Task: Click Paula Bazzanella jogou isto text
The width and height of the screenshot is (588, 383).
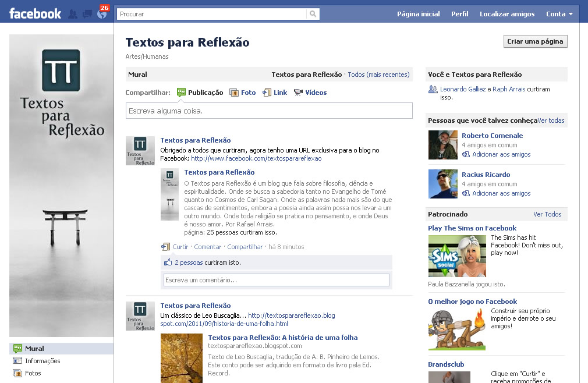Action: [466, 284]
